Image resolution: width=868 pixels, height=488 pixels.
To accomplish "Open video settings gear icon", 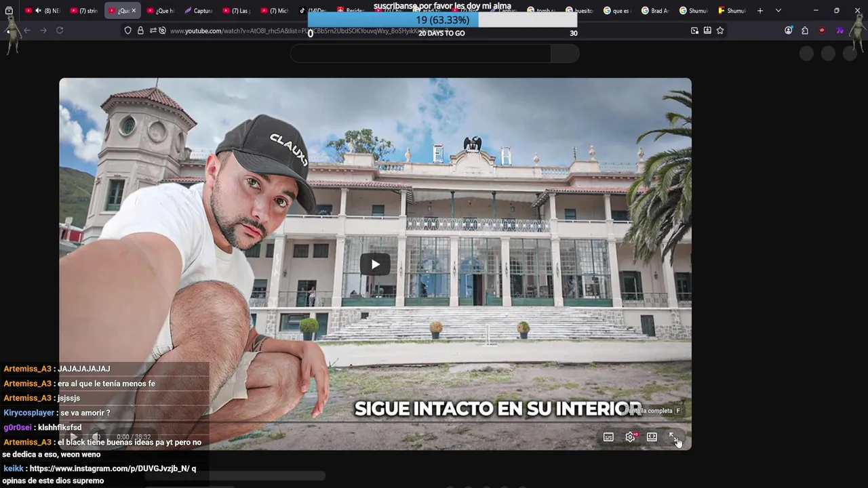I will pos(630,437).
